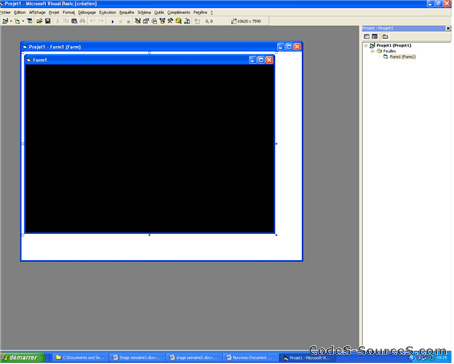This screenshot has height=364, width=454.
Task: Open the Affichage menu
Action: pyautogui.click(x=37, y=12)
